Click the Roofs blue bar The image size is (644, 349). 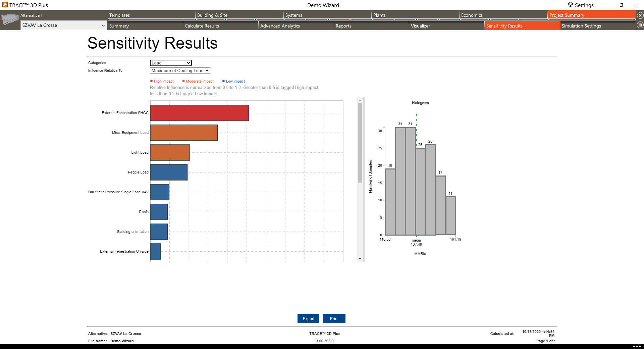159,212
